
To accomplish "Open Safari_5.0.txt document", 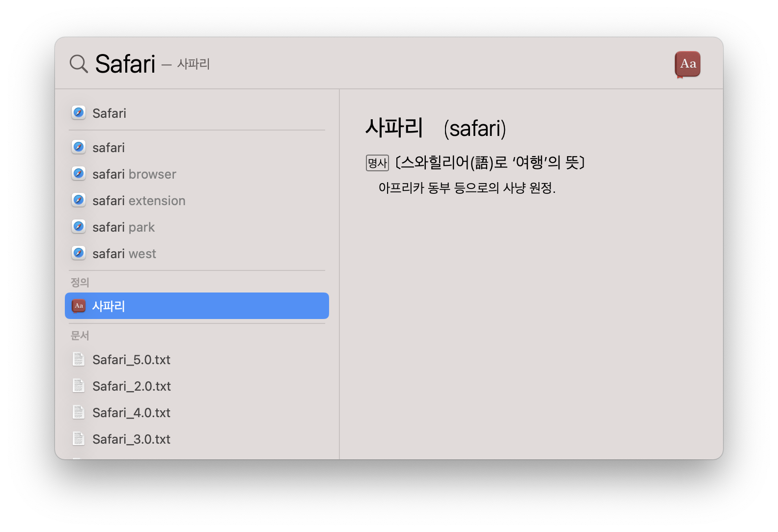I will point(197,359).
